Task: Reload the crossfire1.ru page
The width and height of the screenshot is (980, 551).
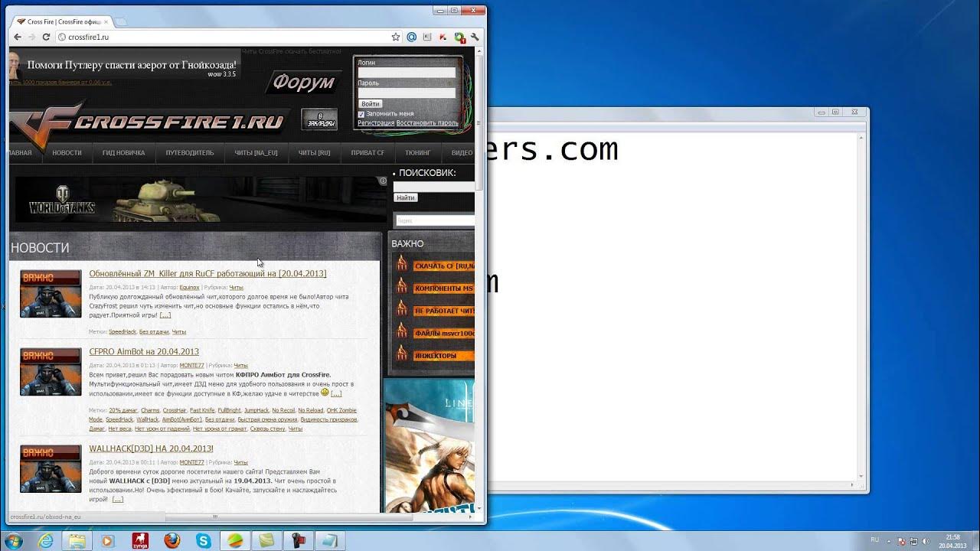Action: pyautogui.click(x=46, y=37)
